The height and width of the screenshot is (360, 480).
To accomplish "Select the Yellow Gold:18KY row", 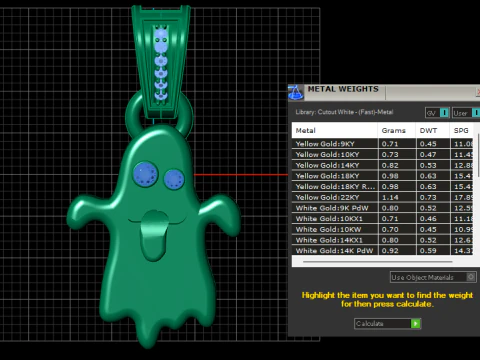I will click(x=383, y=176).
